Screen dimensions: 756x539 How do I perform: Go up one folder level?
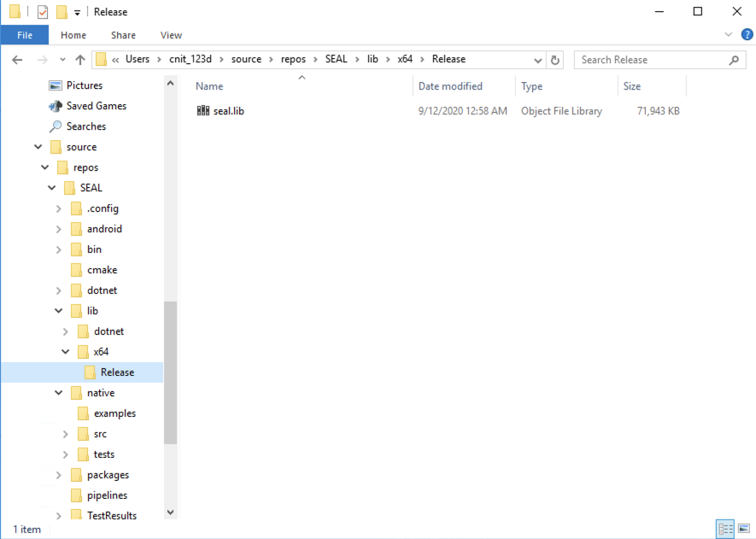pyautogui.click(x=80, y=60)
